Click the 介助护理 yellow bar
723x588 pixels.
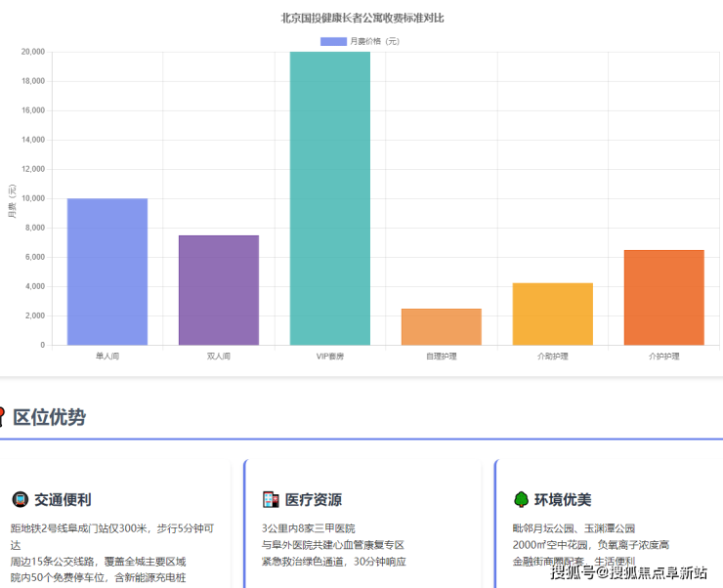point(552,314)
